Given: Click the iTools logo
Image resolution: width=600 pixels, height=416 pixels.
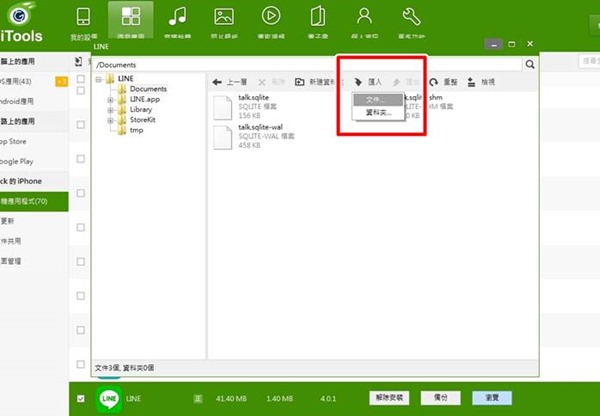Looking at the screenshot, I should [x=21, y=23].
